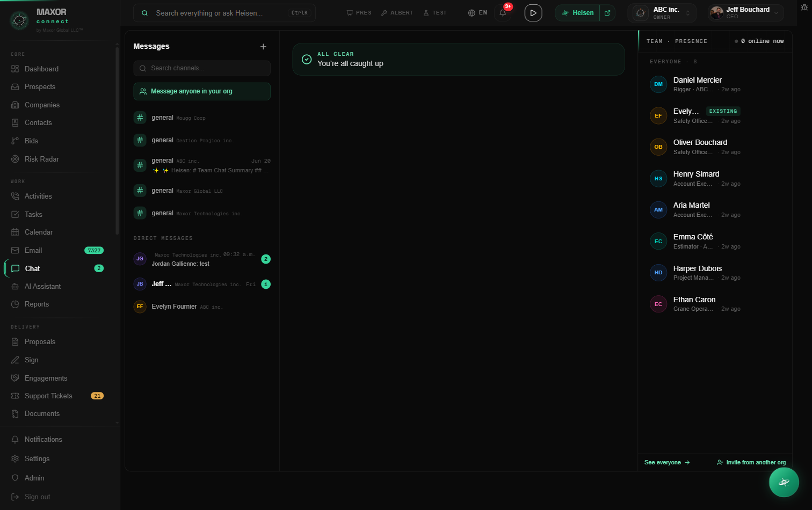Click the play button in top bar
Screen dimensions: 812x510
click(533, 13)
